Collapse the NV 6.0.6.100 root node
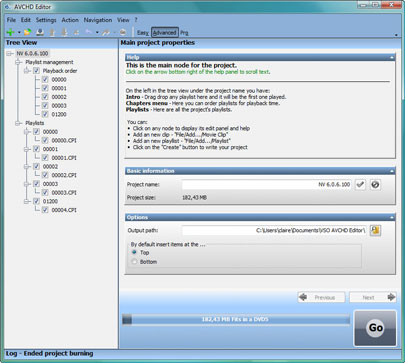The image size is (405, 363). [x=10, y=53]
